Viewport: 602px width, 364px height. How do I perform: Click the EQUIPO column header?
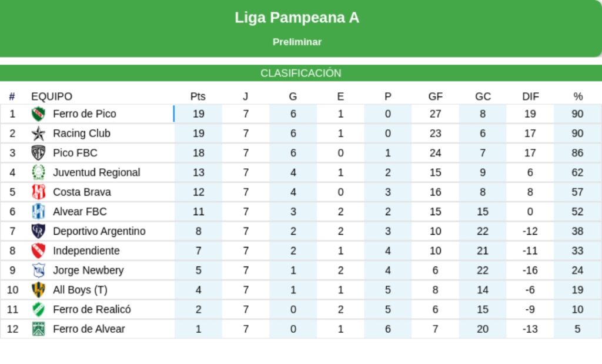[52, 96]
